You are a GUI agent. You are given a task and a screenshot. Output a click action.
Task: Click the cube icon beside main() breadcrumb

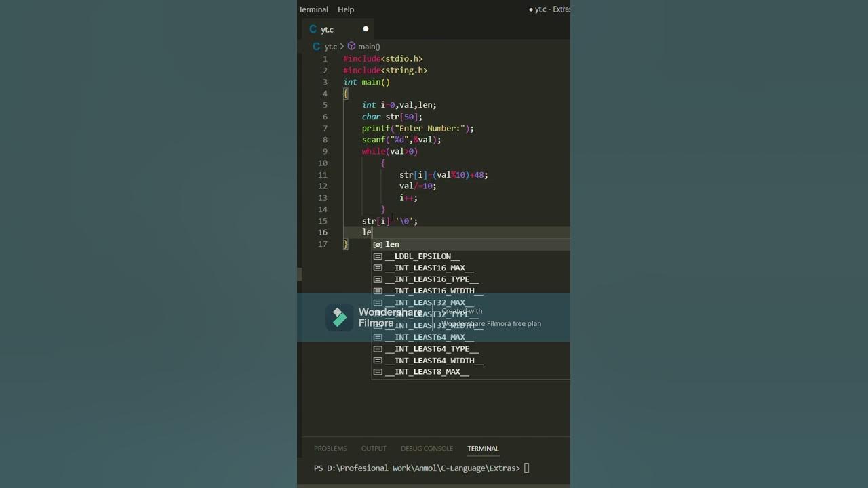351,47
